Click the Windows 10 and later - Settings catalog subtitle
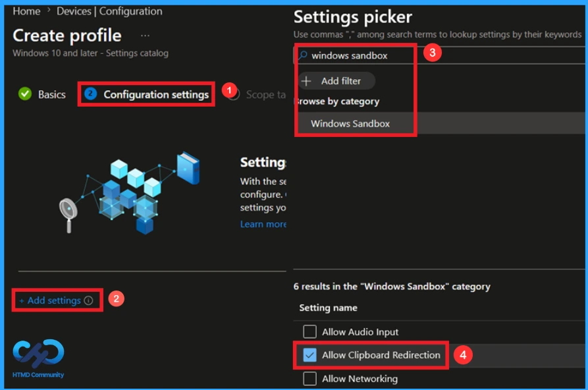This screenshot has height=390, width=588. pyautogui.click(x=90, y=53)
